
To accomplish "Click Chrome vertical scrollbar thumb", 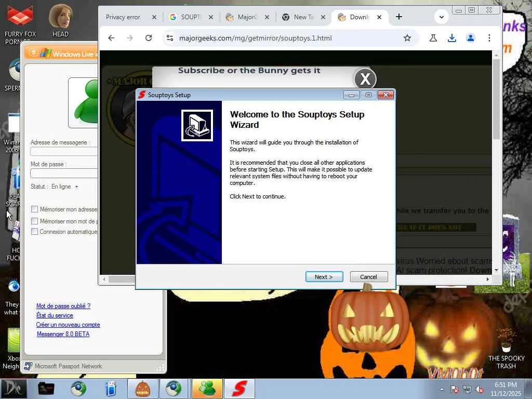I will 496,98.
